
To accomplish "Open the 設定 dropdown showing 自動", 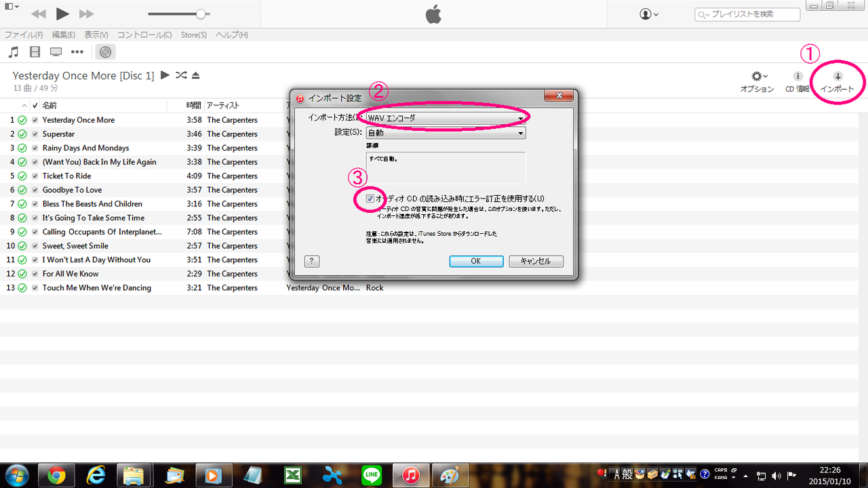I will click(x=446, y=133).
